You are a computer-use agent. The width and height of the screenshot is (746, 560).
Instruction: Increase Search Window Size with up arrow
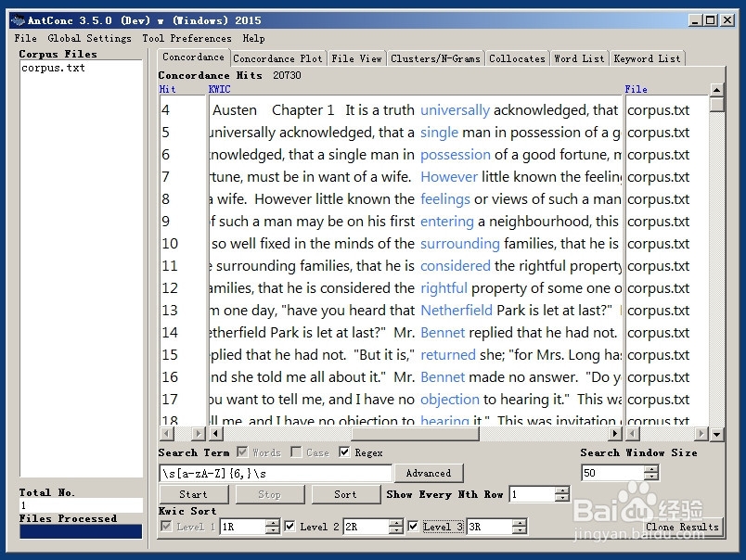(x=651, y=469)
